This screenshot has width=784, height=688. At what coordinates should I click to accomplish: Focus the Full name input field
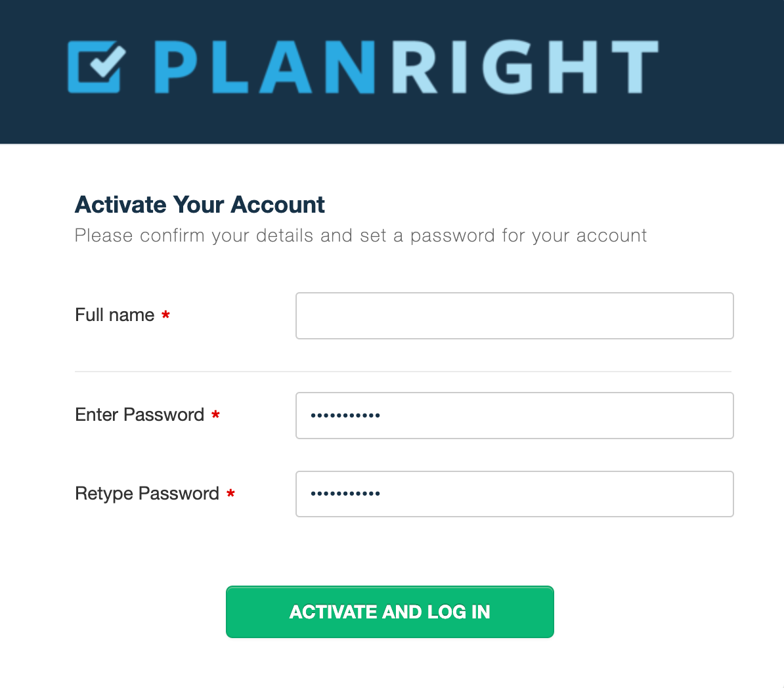(x=514, y=316)
